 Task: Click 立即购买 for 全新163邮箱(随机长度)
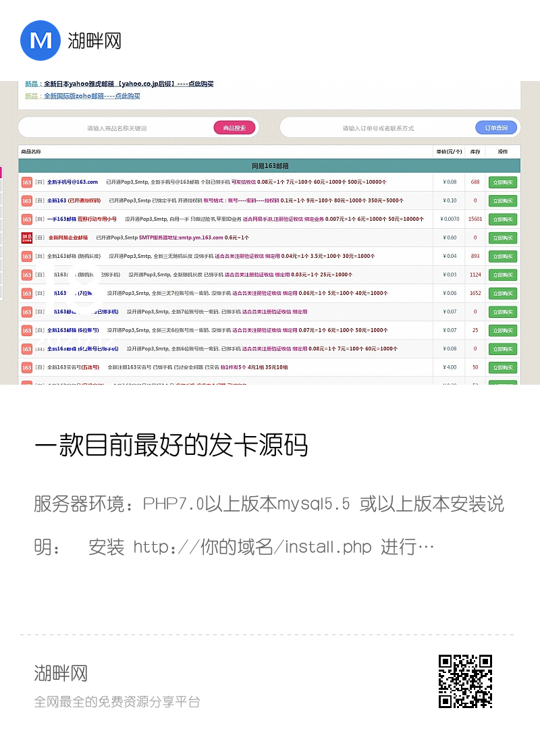502,256
